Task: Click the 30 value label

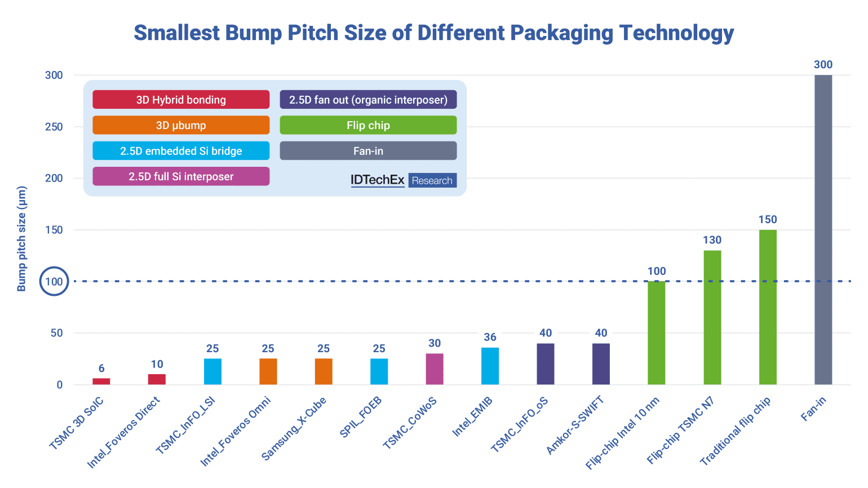Action: coord(435,343)
